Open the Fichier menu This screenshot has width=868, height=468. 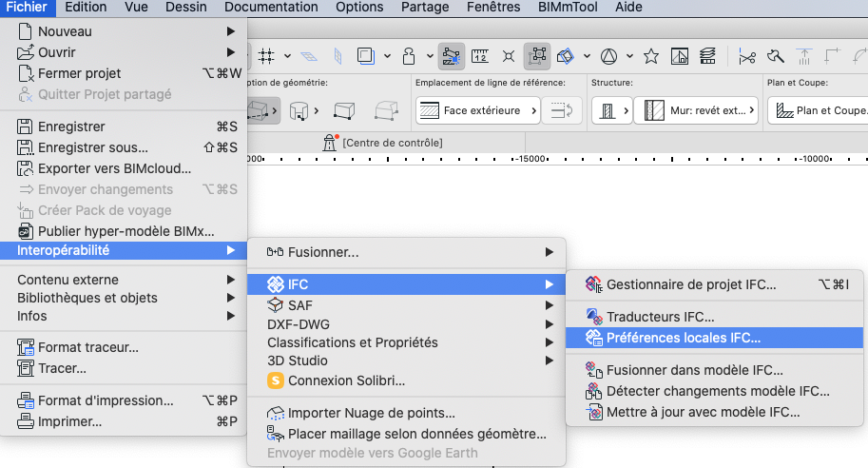click(x=27, y=8)
